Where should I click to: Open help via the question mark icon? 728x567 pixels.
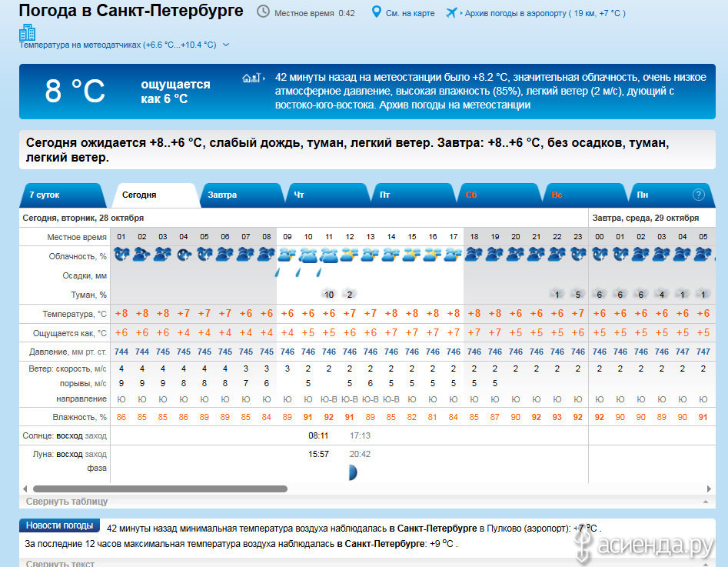tap(699, 195)
